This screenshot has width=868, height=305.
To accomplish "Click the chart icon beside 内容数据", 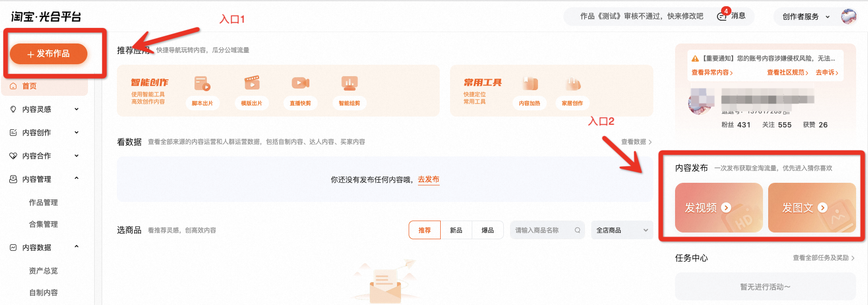I will (13, 248).
